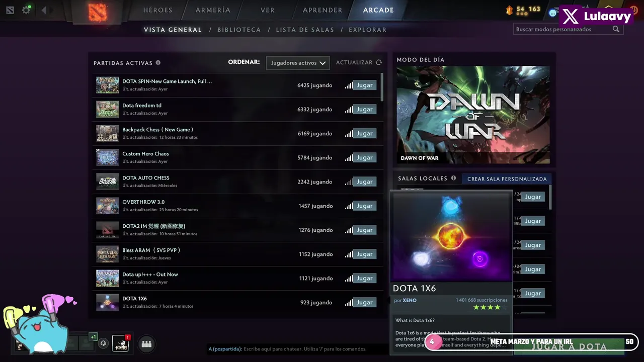Open the Dota 2 main logo home

(x=98, y=12)
